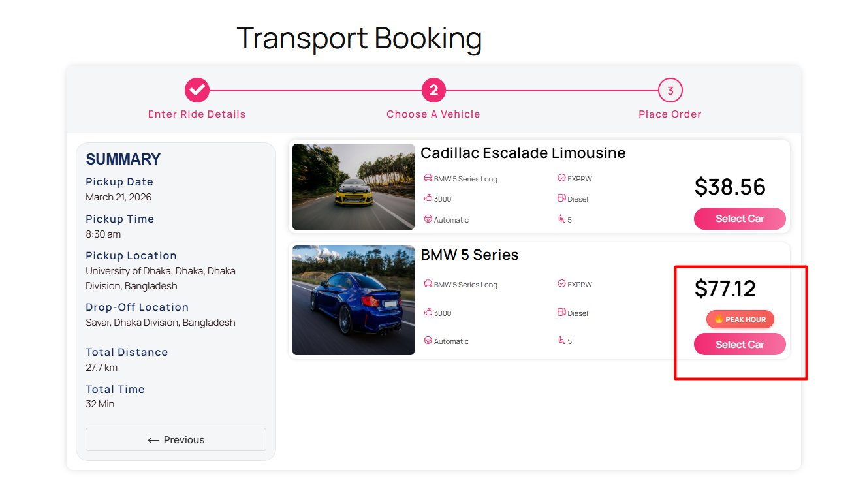Click the passenger seat icon in the BMW 5 Series card
This screenshot has height=504, width=850.
(561, 341)
